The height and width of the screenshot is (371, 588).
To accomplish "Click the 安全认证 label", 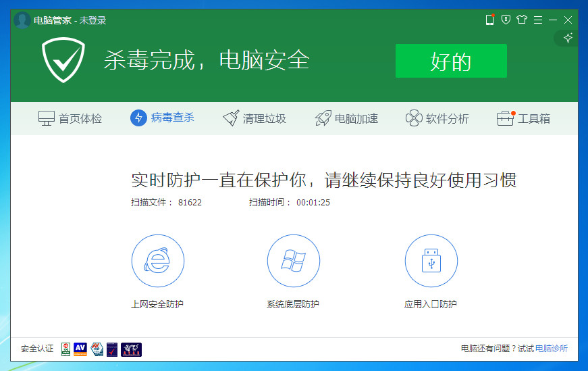I will click(37, 349).
